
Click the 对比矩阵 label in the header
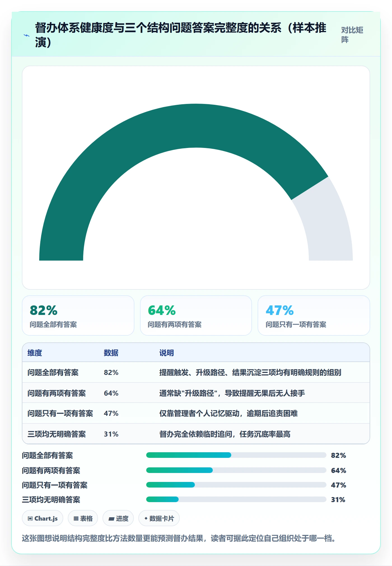click(352, 35)
